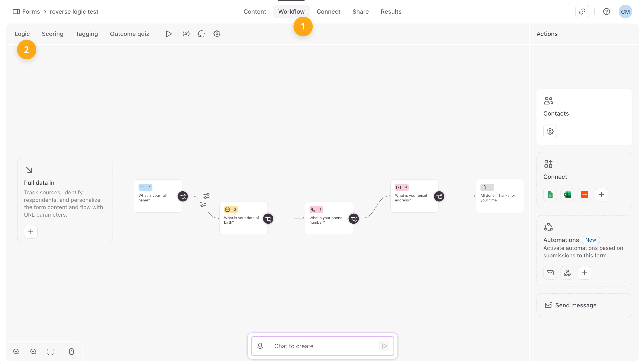
Task: Zoom out the workflow canvas
Action: tap(16, 352)
